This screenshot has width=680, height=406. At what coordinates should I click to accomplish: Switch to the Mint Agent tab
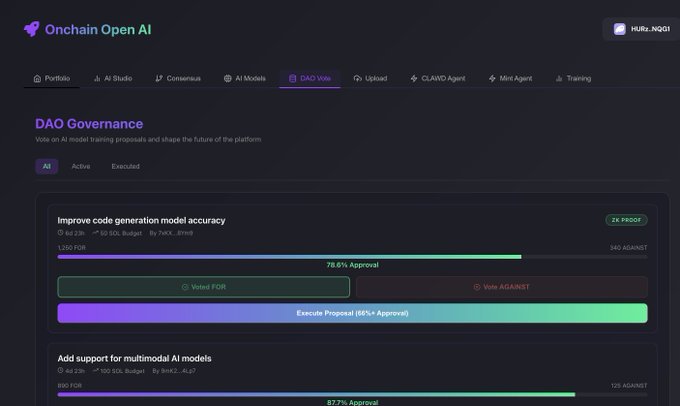pos(510,79)
